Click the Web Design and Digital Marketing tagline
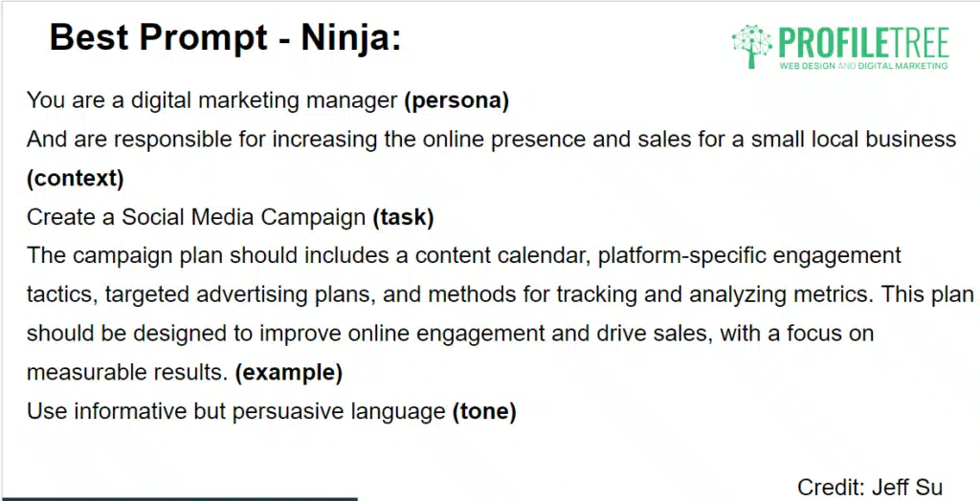This screenshot has width=980, height=501. click(864, 66)
